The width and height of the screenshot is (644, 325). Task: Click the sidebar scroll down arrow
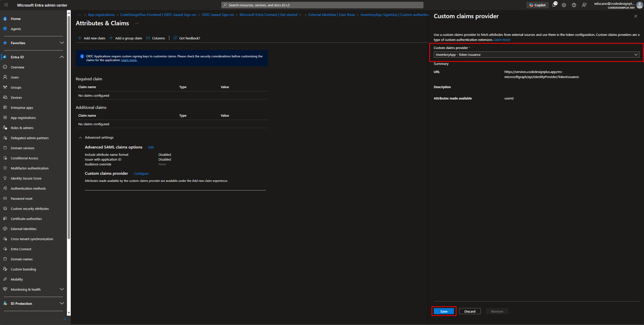pyautogui.click(x=69, y=313)
